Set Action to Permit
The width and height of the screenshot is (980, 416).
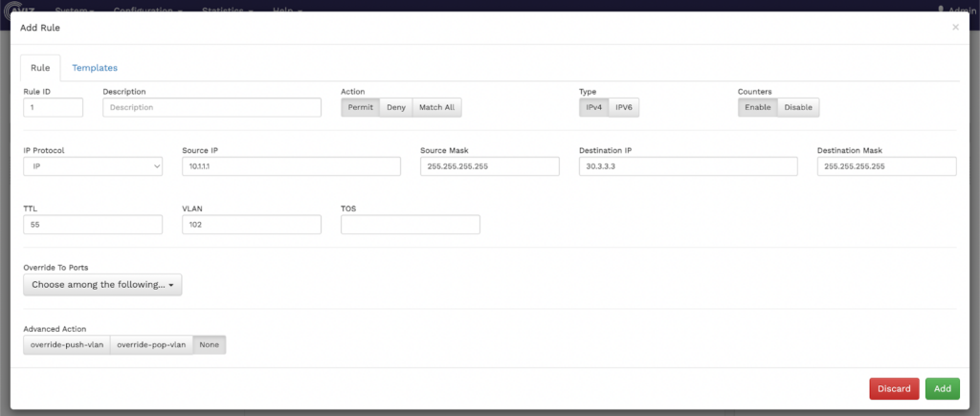(x=360, y=107)
